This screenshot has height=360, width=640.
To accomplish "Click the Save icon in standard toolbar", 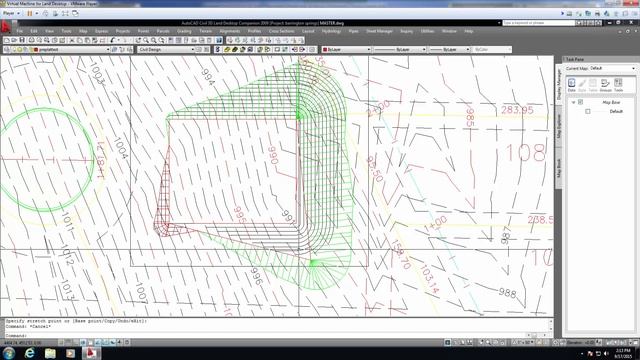I will tap(22, 40).
